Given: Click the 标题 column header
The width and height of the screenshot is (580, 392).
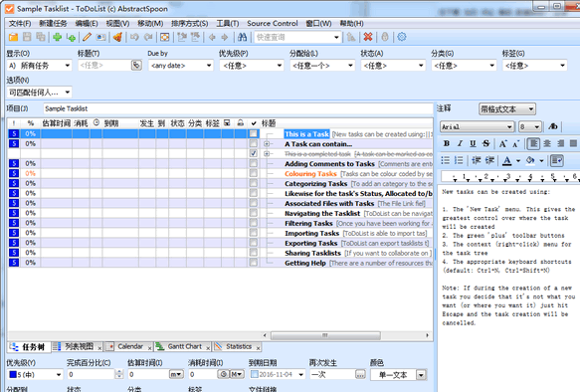Looking at the screenshot, I should [x=269, y=123].
